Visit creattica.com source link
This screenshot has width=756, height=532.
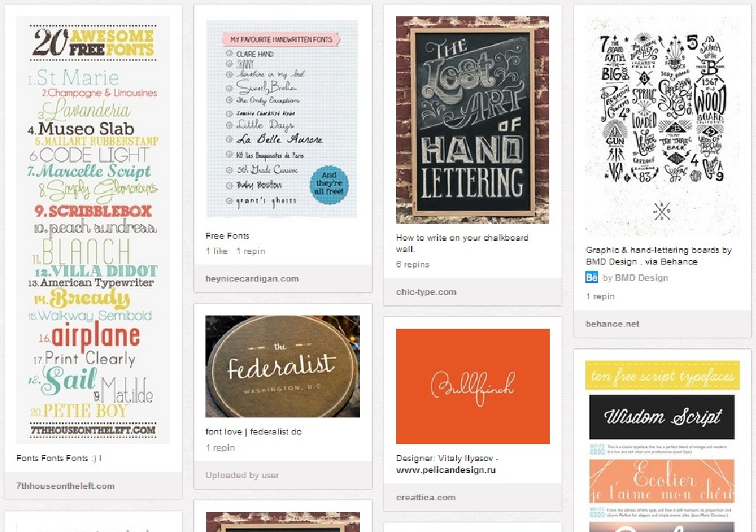[426, 497]
